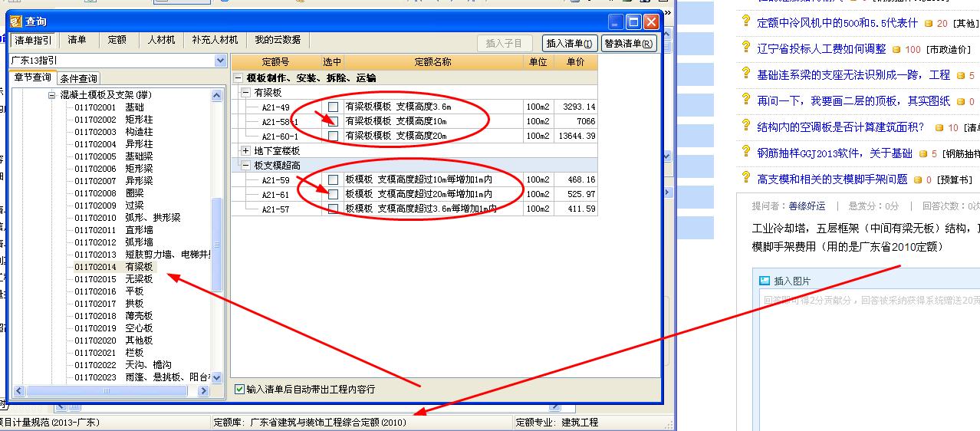This screenshot has height=431, width=980.
Task: Click the question mark icon beside 辽宁省投标人工费如何调整
Action: [745, 48]
